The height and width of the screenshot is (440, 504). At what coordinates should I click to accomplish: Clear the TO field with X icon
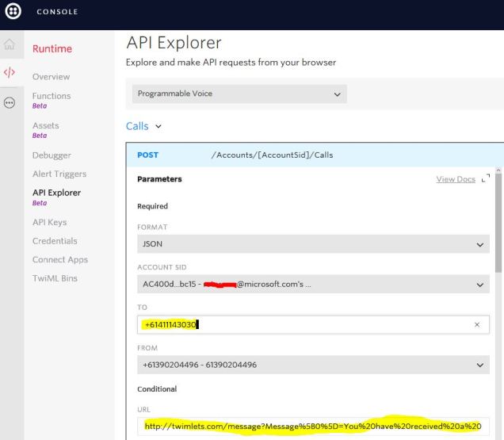(x=477, y=324)
